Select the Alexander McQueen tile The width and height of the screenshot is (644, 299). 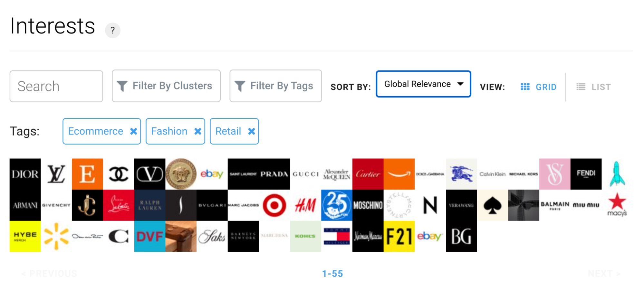pyautogui.click(x=337, y=174)
